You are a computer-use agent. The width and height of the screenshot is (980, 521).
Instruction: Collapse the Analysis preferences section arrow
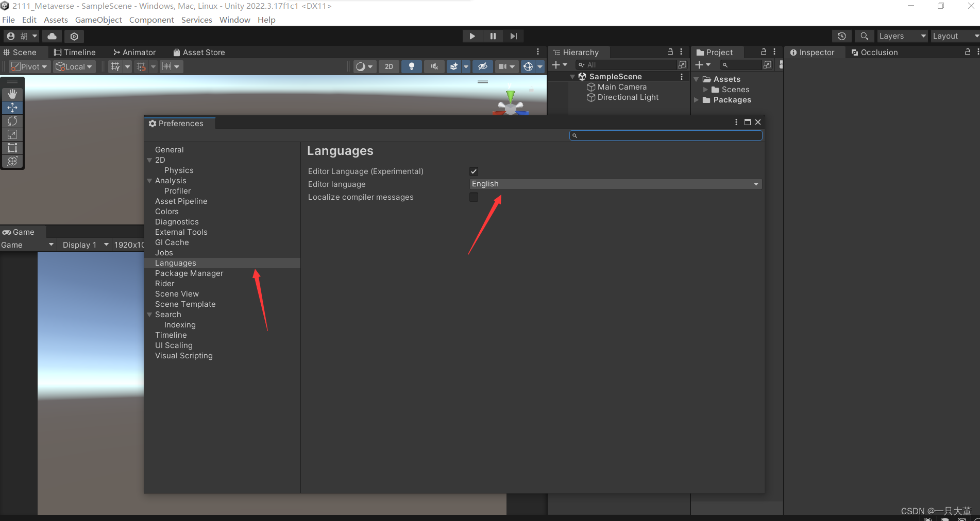click(x=149, y=181)
